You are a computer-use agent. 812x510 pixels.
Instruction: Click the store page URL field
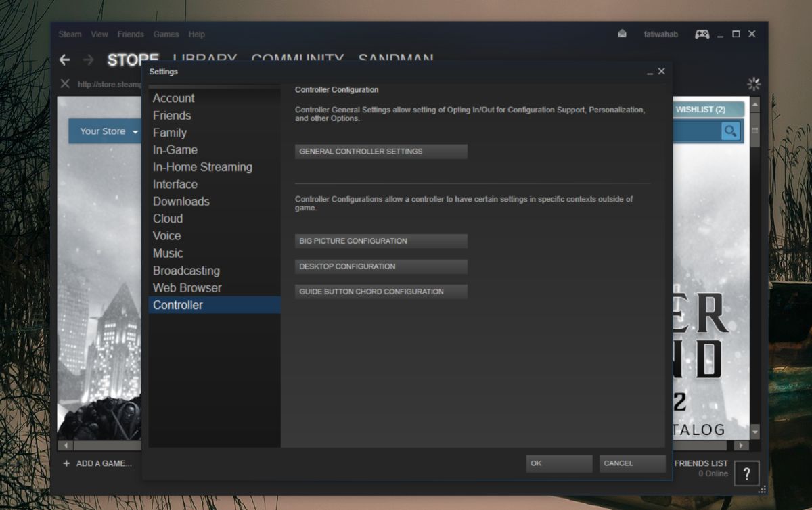pos(110,85)
